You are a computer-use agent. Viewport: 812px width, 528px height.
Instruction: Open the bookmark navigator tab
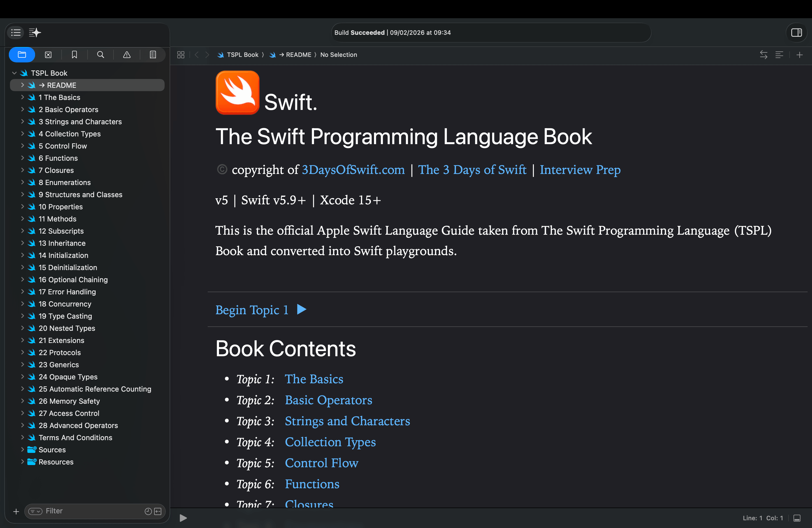coord(74,55)
